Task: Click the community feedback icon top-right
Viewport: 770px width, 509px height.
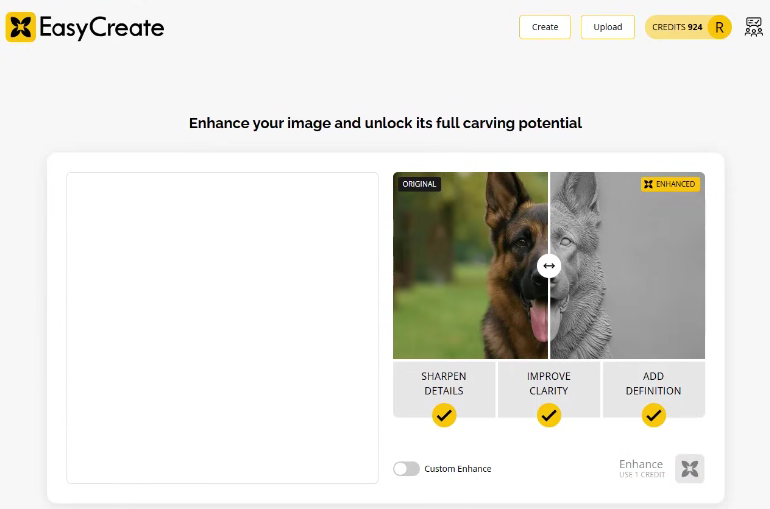Action: [x=753, y=27]
